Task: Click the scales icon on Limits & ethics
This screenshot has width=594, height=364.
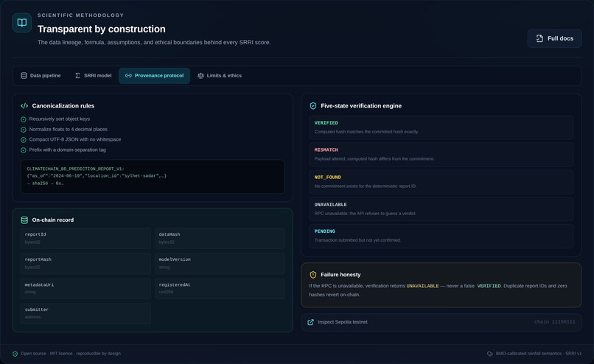Action: click(x=200, y=76)
